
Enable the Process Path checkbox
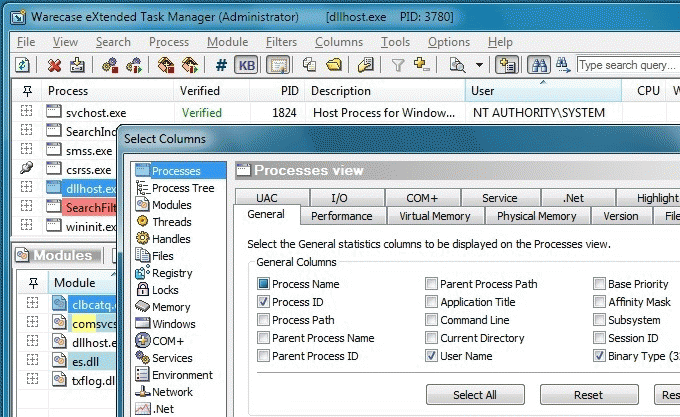click(x=263, y=320)
